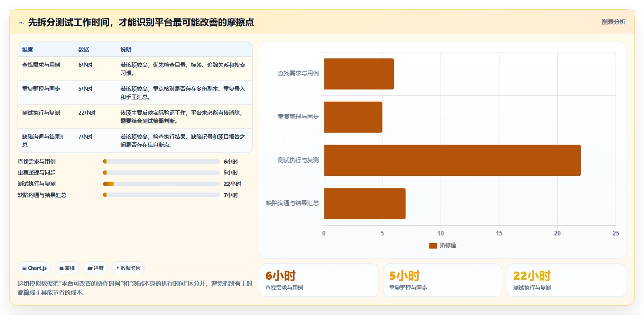Click the 查找需求与用例 bar in the chart
Screen dimensions: 644x315
pos(359,74)
